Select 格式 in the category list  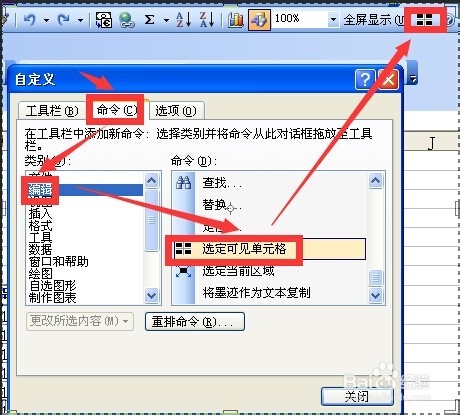pos(40,225)
